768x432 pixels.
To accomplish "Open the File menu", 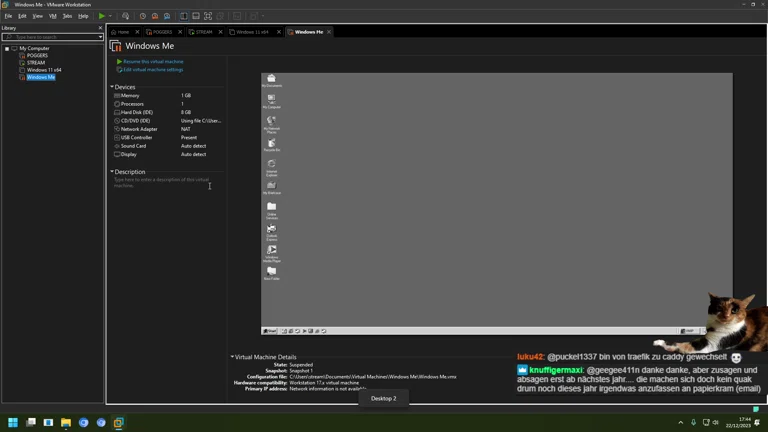I will pos(8,16).
